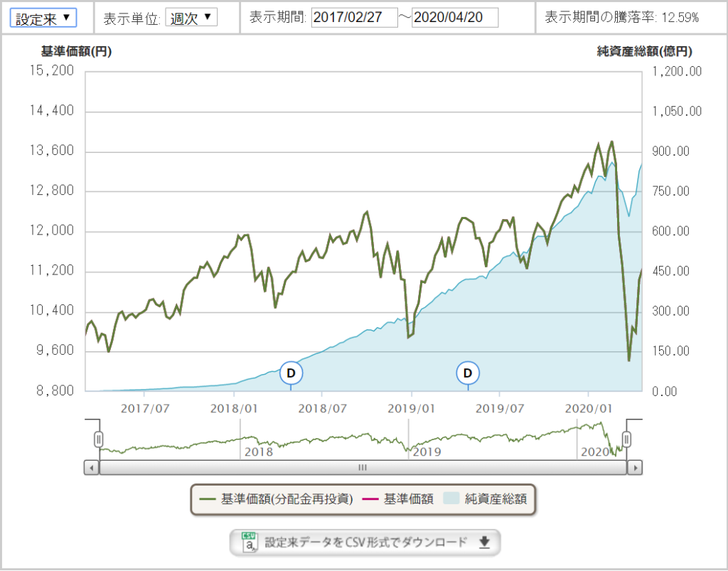Click the 15,200 left axis value
This screenshot has height=571, width=728.
52,71
